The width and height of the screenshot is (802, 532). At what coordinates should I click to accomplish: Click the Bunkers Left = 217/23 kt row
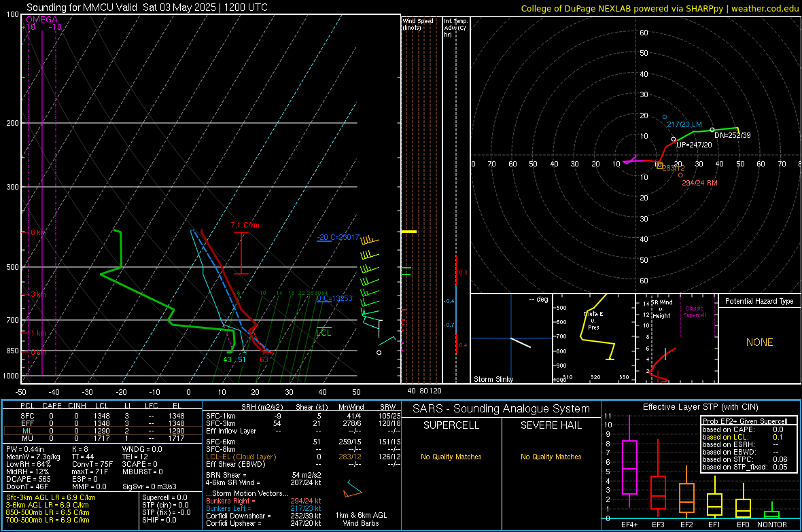[x=264, y=508]
